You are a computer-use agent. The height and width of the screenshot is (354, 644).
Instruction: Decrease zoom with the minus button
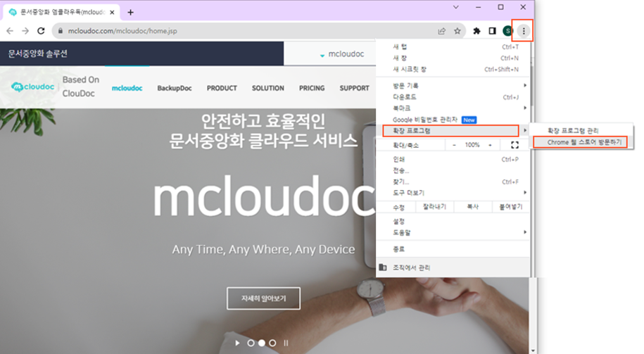(454, 145)
